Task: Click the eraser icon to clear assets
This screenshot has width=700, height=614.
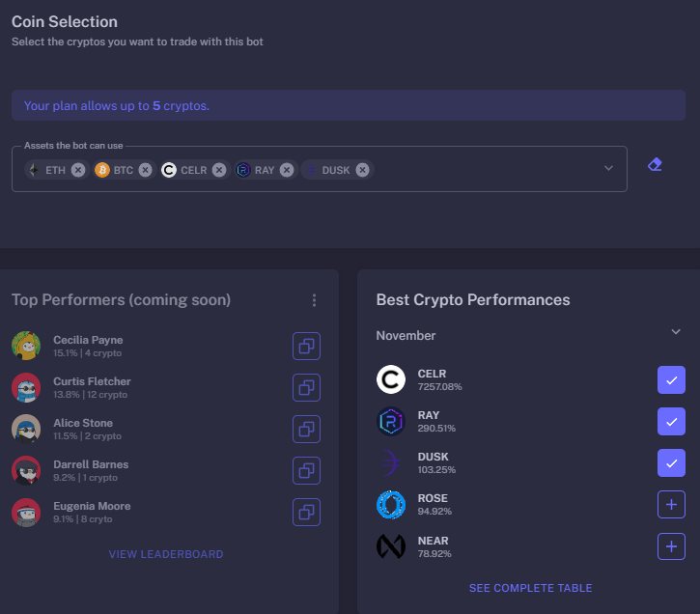Action: click(x=655, y=165)
